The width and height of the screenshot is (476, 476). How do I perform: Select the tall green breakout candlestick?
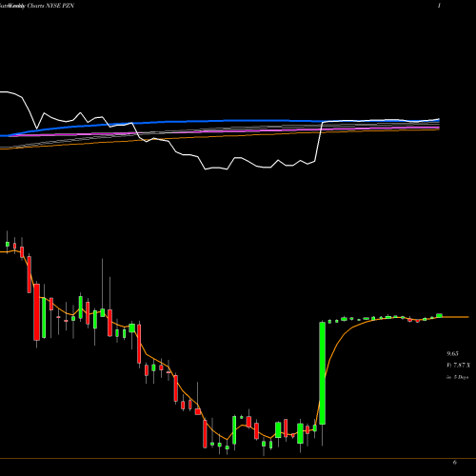point(323,373)
